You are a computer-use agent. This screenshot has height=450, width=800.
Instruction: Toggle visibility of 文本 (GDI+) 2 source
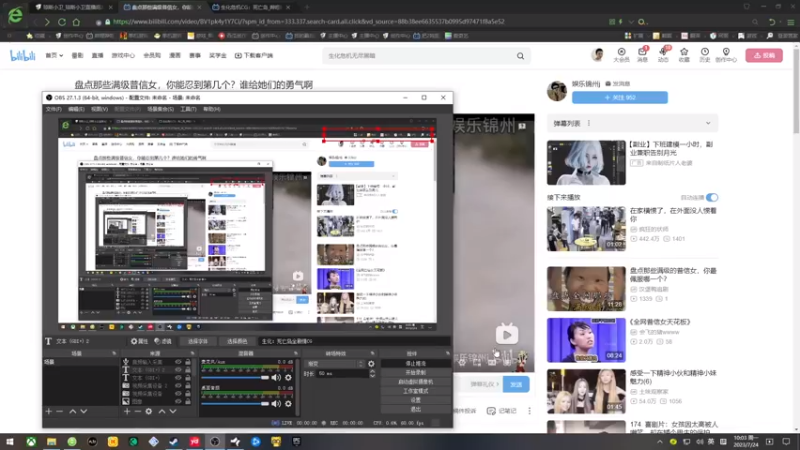[x=178, y=369]
